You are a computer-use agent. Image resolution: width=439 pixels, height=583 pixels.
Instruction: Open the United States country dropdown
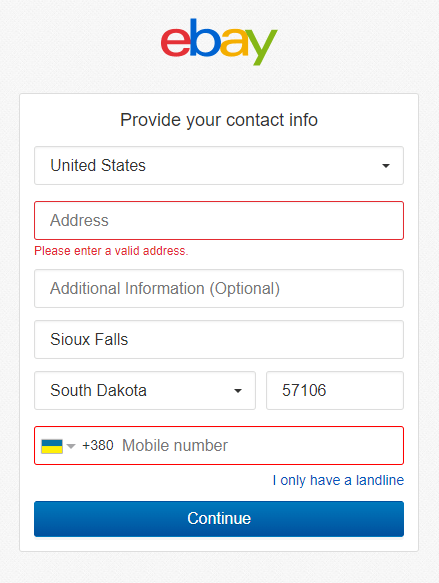pyautogui.click(x=219, y=165)
